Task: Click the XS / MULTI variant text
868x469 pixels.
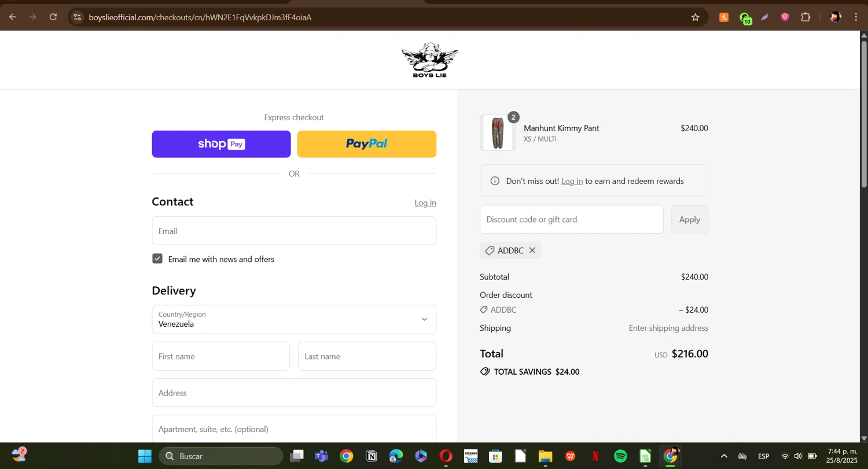Action: [x=540, y=139]
